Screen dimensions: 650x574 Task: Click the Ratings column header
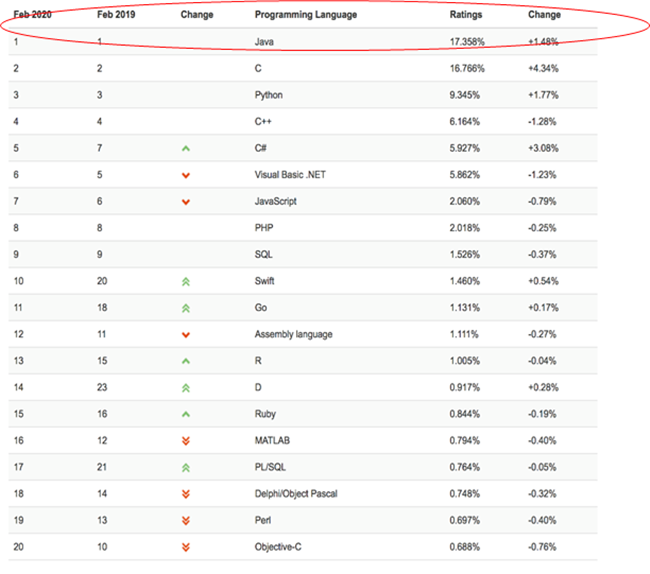465,15
